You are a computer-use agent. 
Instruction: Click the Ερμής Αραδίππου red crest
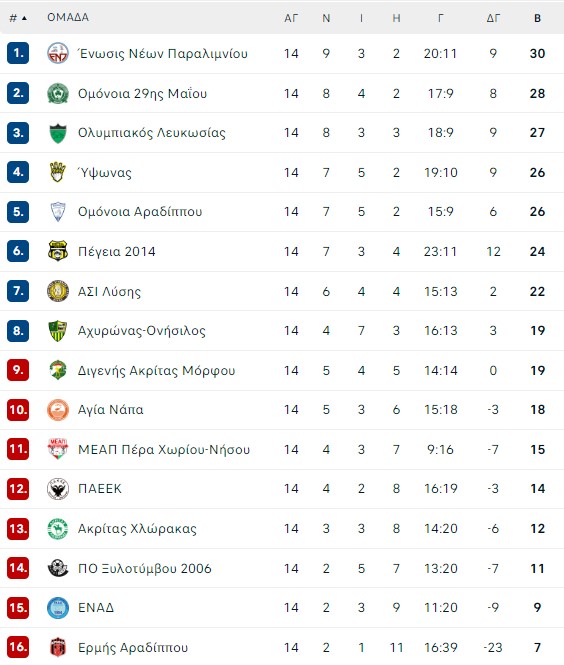coord(58,647)
